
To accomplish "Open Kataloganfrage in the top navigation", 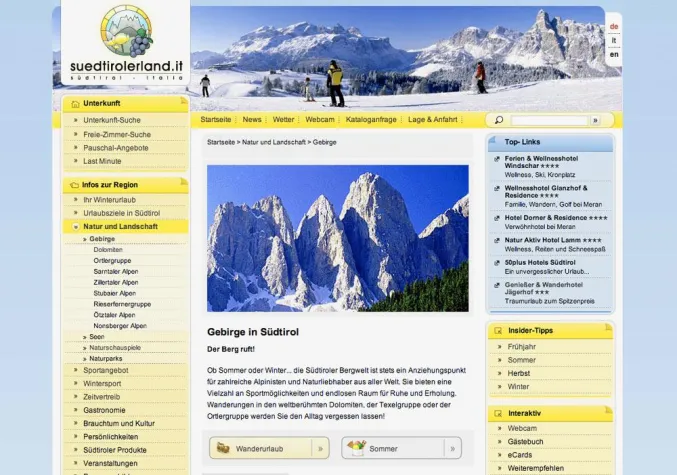I will [369, 119].
